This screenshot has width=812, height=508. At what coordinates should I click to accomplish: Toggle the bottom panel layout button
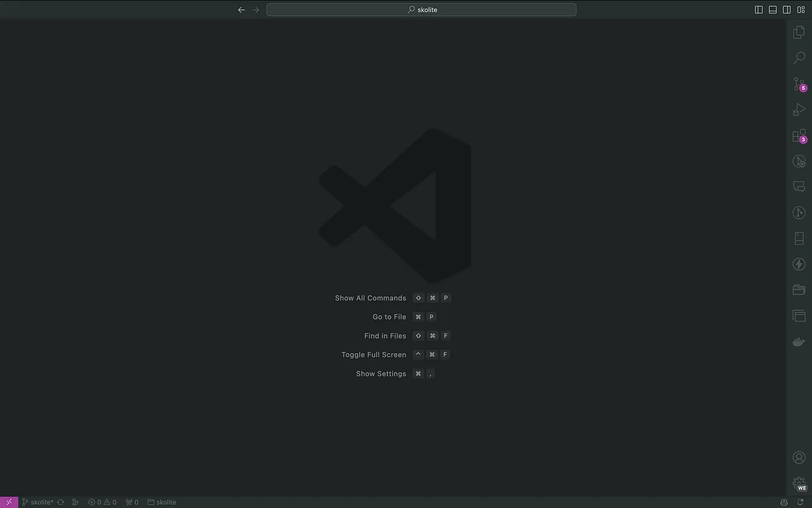pyautogui.click(x=773, y=10)
